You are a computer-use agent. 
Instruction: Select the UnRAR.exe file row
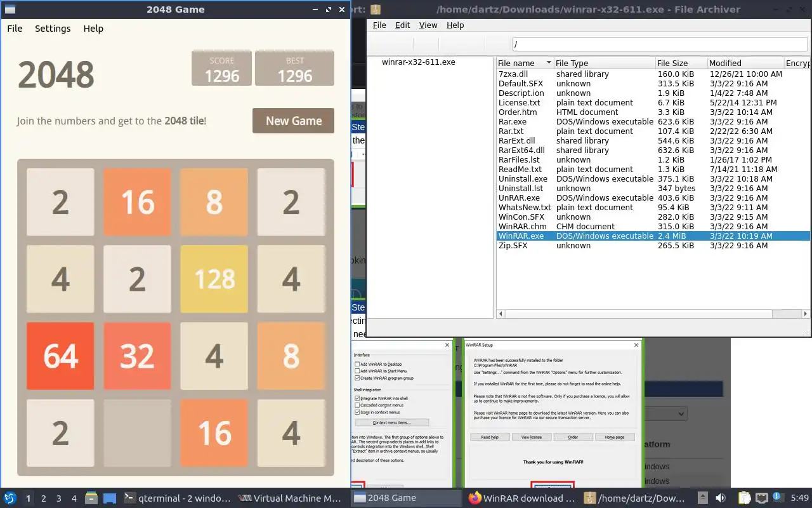point(653,198)
